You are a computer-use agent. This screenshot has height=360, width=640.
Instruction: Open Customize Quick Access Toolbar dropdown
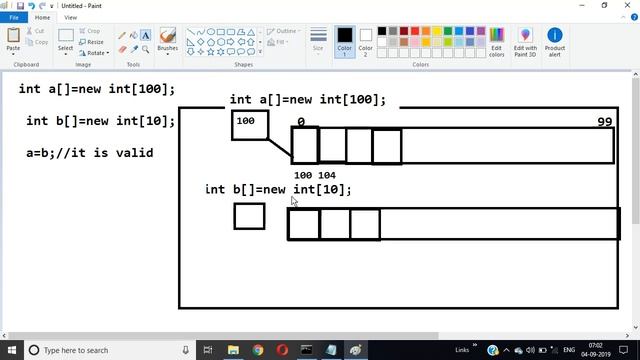52,6
